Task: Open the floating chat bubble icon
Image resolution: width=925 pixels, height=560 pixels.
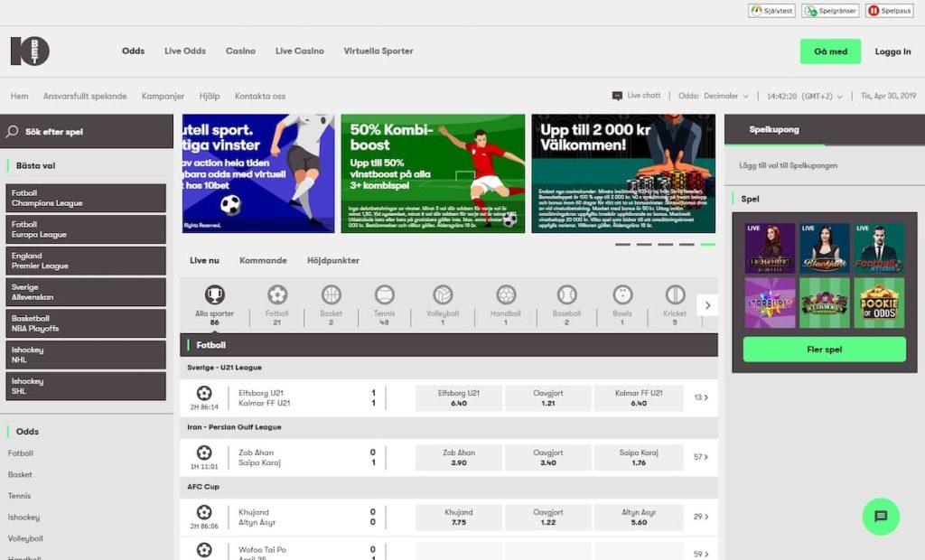Action: pos(881,517)
